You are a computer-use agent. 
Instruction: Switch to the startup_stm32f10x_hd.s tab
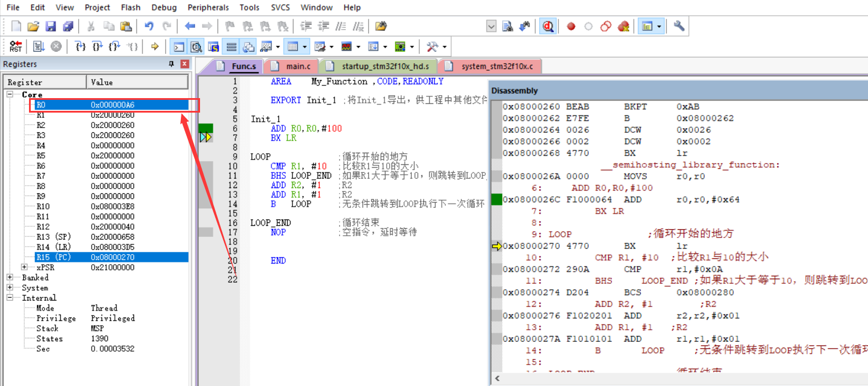(379, 66)
